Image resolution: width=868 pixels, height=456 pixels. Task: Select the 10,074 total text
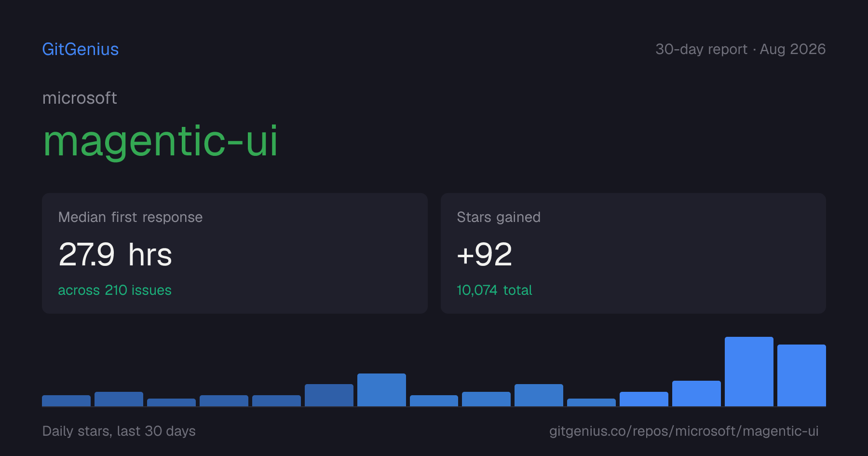click(494, 290)
